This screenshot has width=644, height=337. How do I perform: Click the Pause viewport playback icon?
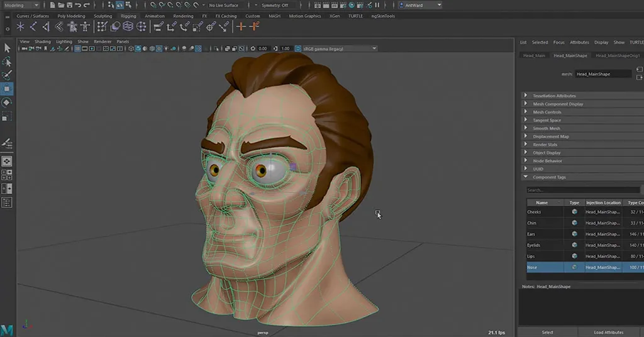[x=377, y=5]
